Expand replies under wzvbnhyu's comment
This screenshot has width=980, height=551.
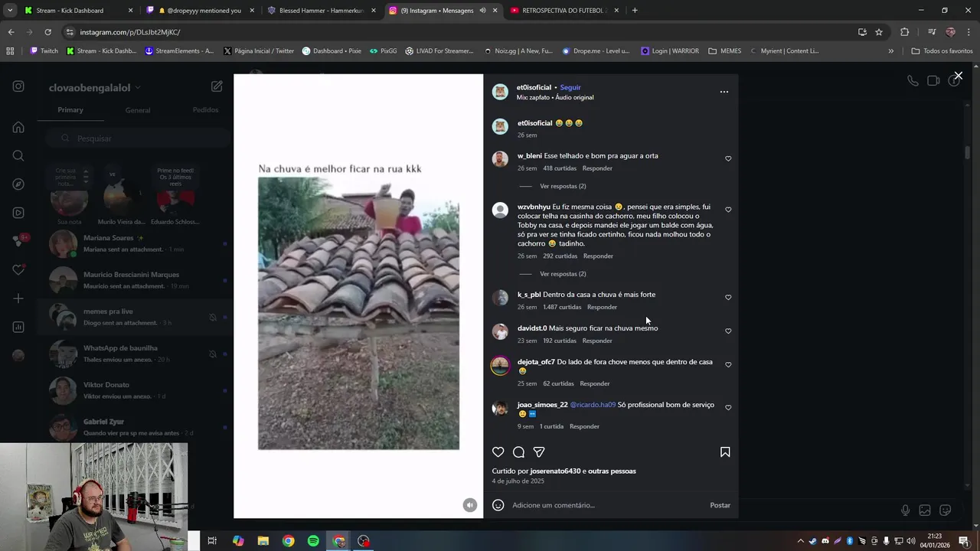(563, 274)
